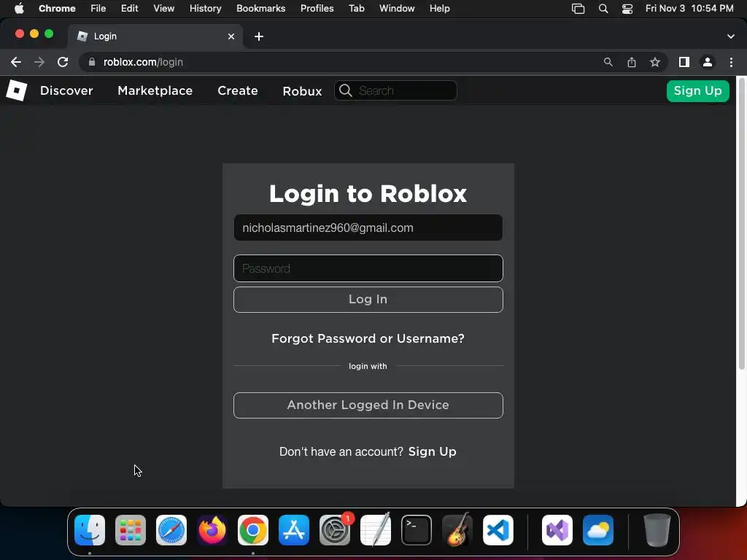Open the Edit menu

tap(130, 9)
